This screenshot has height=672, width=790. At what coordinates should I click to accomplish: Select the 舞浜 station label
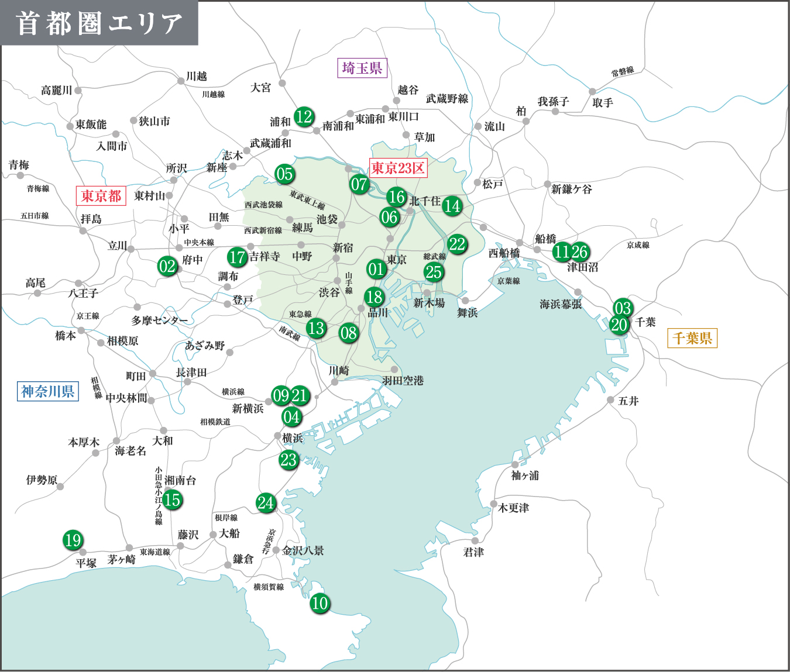tap(468, 313)
